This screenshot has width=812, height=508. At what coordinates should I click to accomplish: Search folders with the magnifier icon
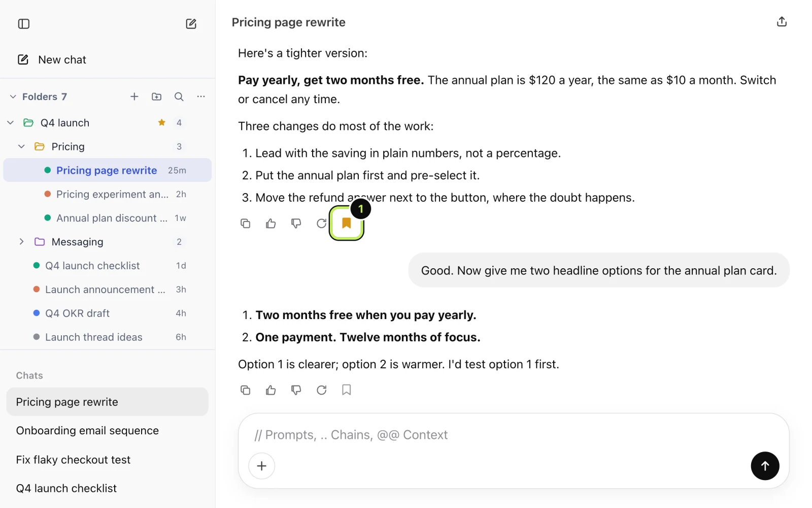tap(179, 97)
